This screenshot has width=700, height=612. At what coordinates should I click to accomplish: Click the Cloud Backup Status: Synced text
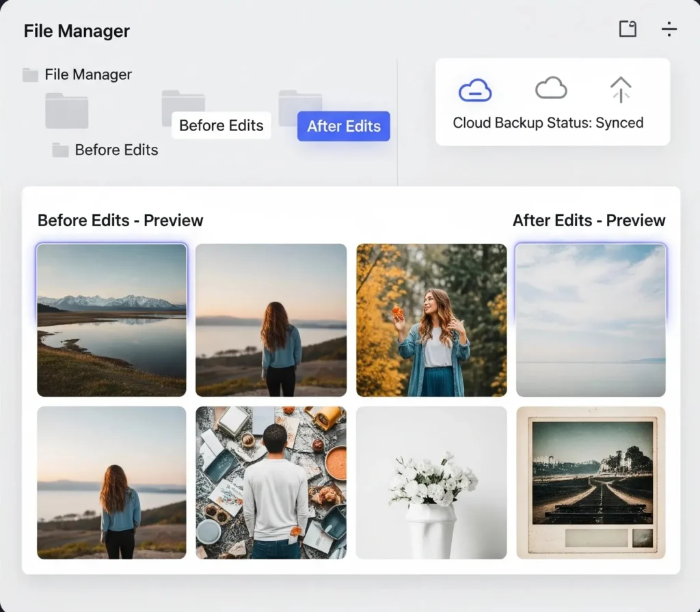pyautogui.click(x=548, y=123)
